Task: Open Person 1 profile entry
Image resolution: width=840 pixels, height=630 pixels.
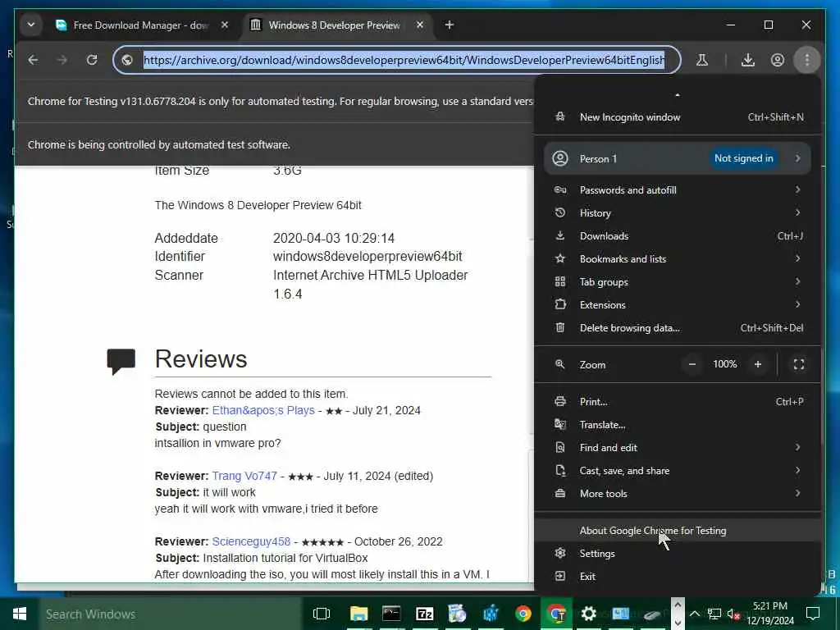Action: pos(678,158)
